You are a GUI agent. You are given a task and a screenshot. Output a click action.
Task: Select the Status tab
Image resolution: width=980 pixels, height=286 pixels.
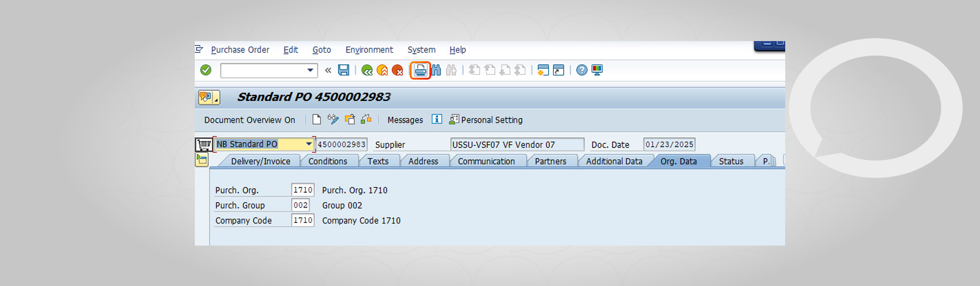tap(731, 161)
